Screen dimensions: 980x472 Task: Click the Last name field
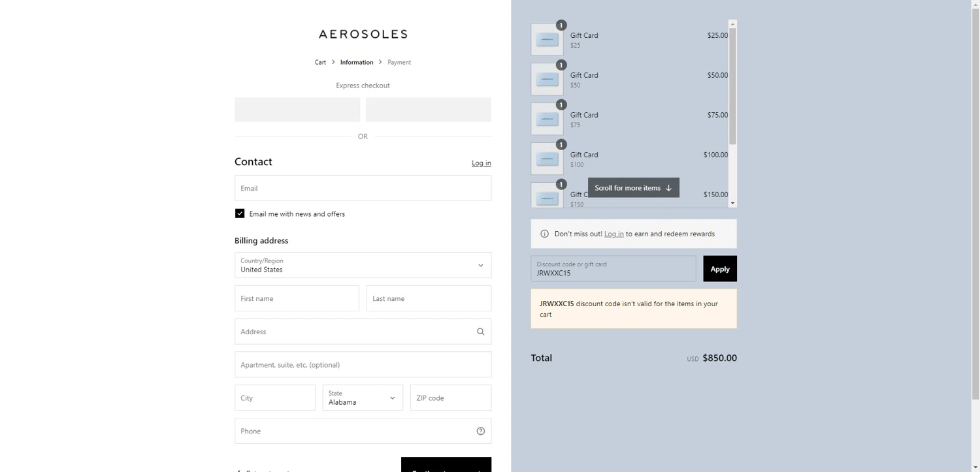(429, 298)
